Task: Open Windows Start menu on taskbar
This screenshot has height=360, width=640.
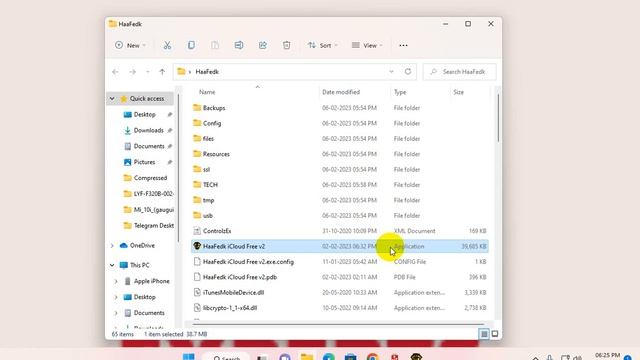Action: [x=189, y=357]
